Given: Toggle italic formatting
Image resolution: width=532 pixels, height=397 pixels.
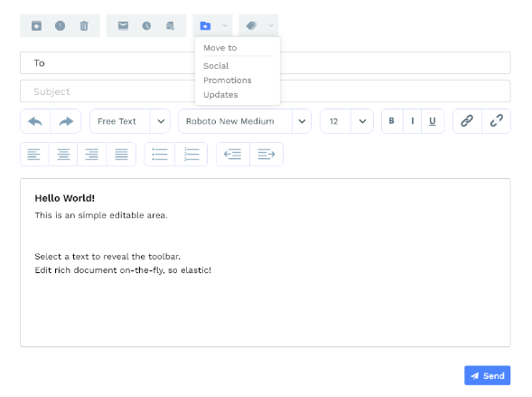Looking at the screenshot, I should point(412,121).
